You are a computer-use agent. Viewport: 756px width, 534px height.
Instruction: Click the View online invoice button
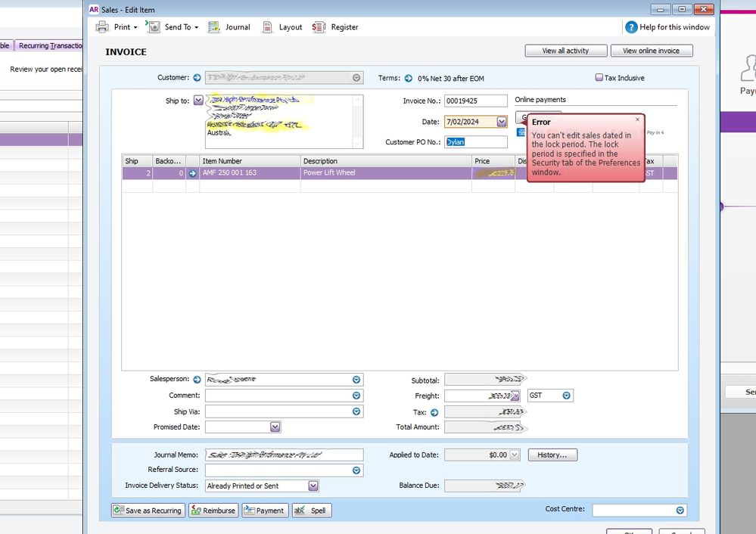click(x=651, y=51)
